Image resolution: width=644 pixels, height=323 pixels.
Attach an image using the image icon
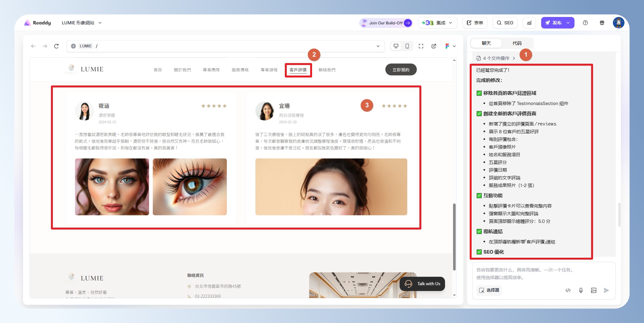point(594,290)
